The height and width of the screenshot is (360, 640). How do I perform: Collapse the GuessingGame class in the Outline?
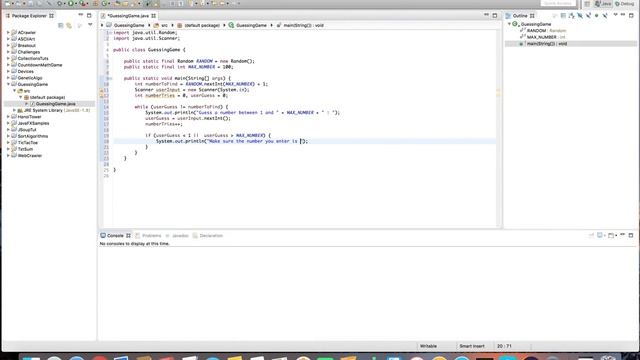click(x=509, y=24)
